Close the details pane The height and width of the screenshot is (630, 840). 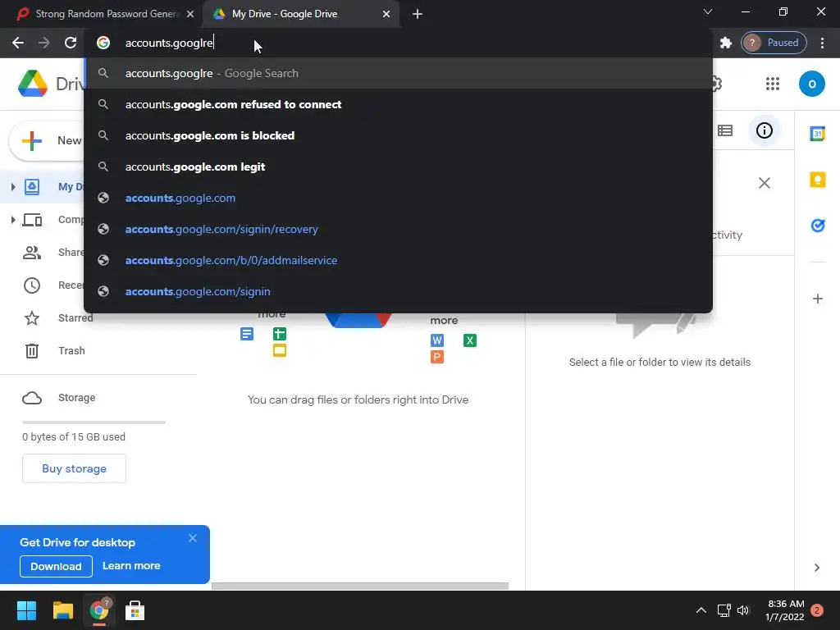click(x=765, y=183)
